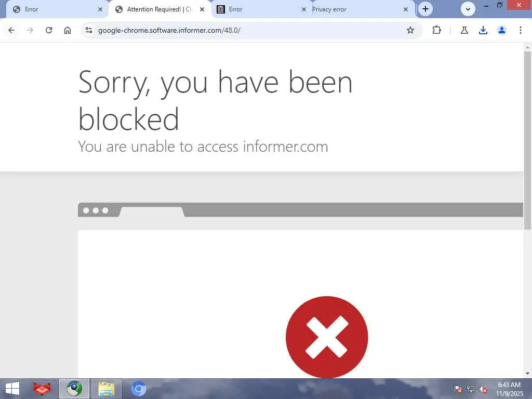Open the Extensions puzzle icon
The height and width of the screenshot is (399, 532).
click(x=436, y=30)
